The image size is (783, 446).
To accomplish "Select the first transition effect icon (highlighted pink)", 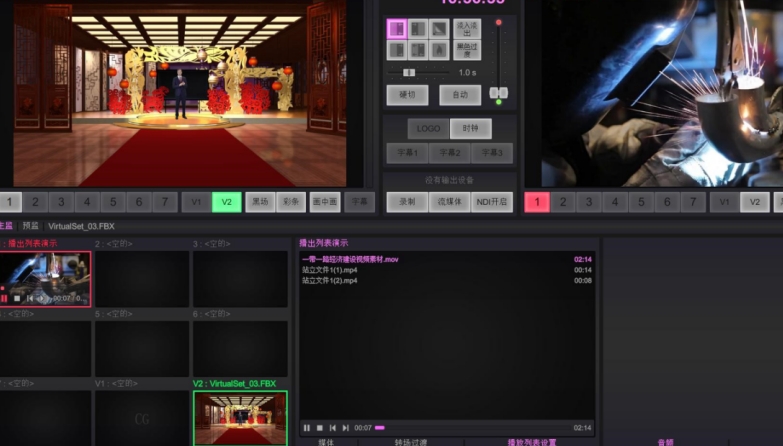I will click(x=396, y=28).
